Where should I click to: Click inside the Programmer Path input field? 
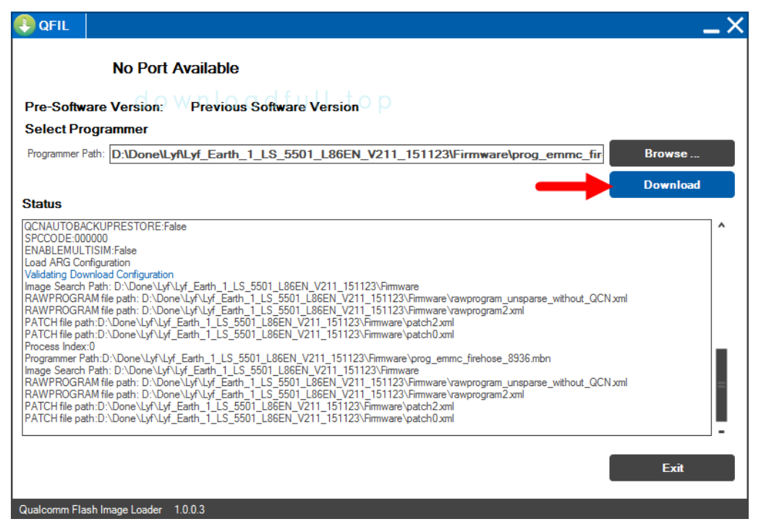click(x=356, y=154)
